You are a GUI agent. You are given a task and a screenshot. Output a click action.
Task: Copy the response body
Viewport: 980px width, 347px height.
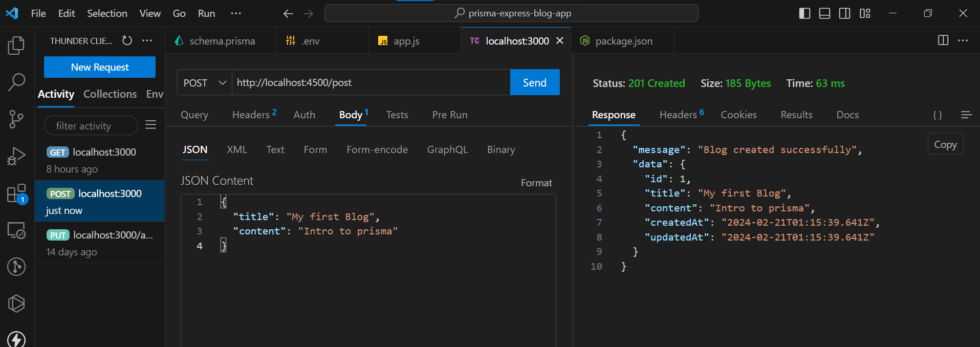[945, 144]
